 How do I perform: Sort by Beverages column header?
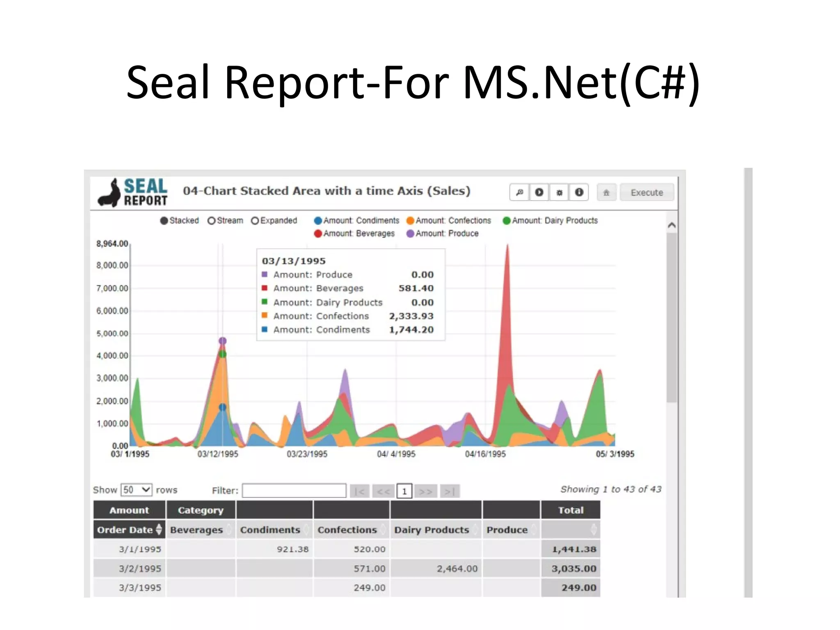201,530
